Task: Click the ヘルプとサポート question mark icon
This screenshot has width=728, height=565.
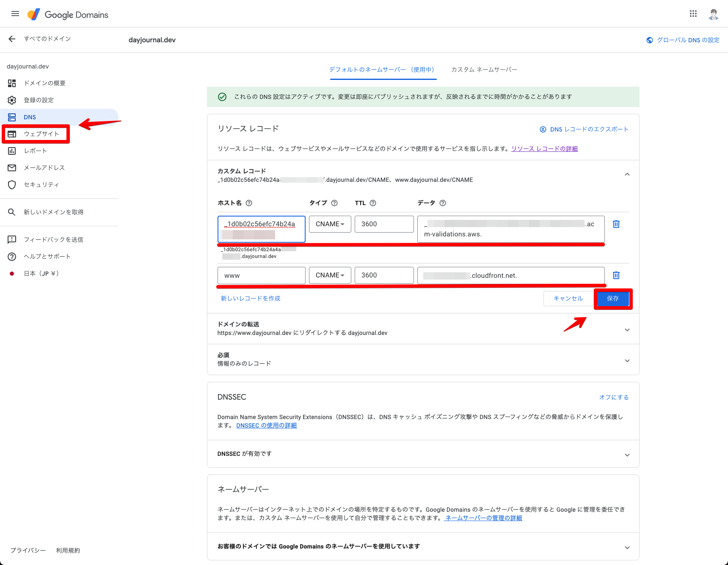Action: (x=12, y=257)
